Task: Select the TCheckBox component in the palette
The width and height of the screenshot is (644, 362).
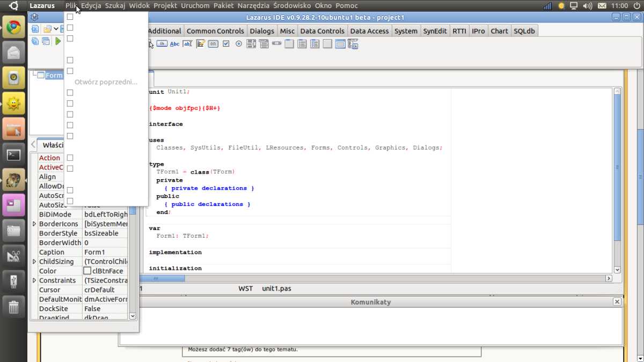Action: (x=226, y=44)
